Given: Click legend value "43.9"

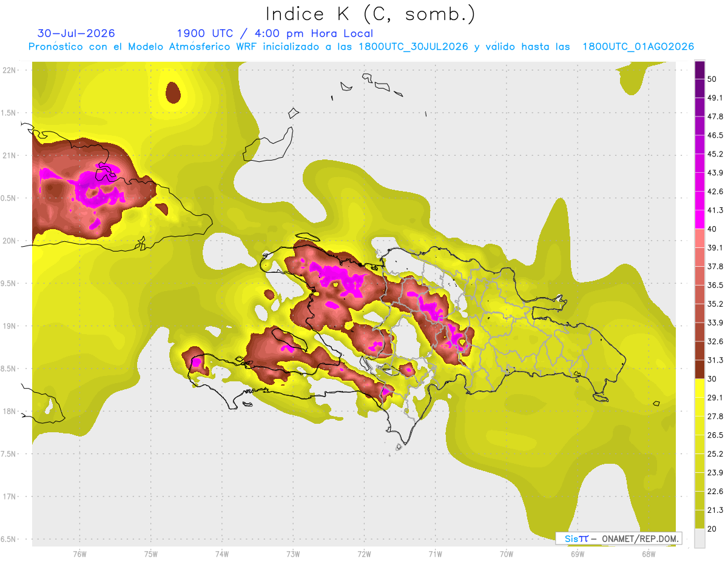Looking at the screenshot, I should click(715, 173).
